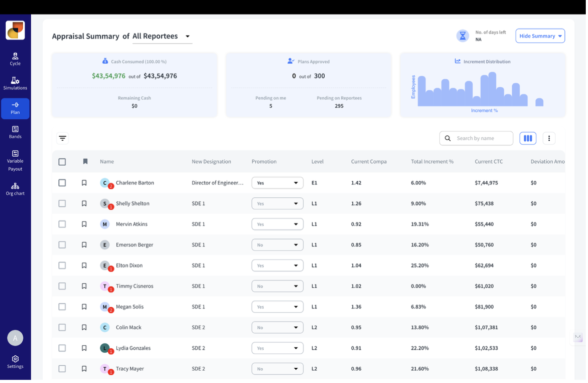
Task: Go to the Plan section
Action: tap(15, 109)
